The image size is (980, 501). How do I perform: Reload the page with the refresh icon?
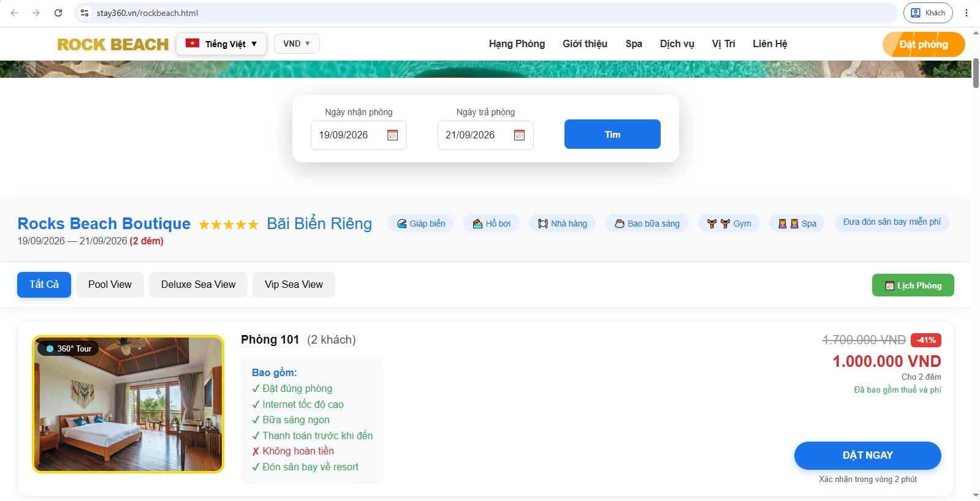pos(58,13)
